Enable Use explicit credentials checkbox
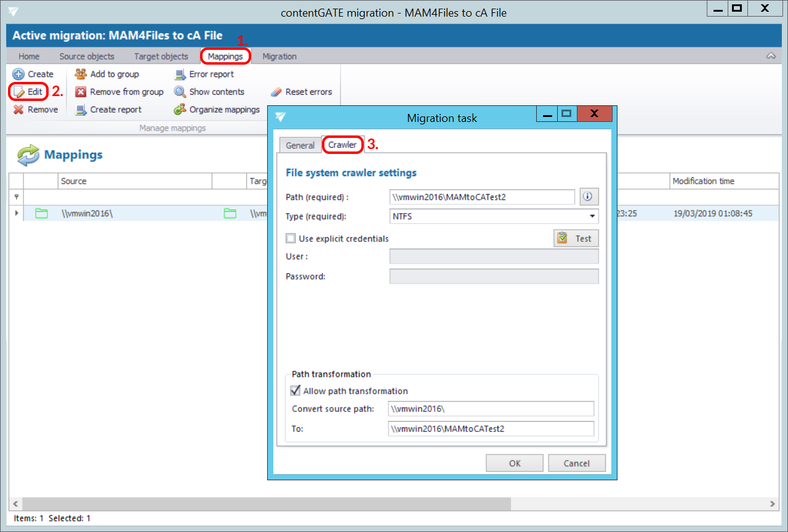 (x=291, y=238)
